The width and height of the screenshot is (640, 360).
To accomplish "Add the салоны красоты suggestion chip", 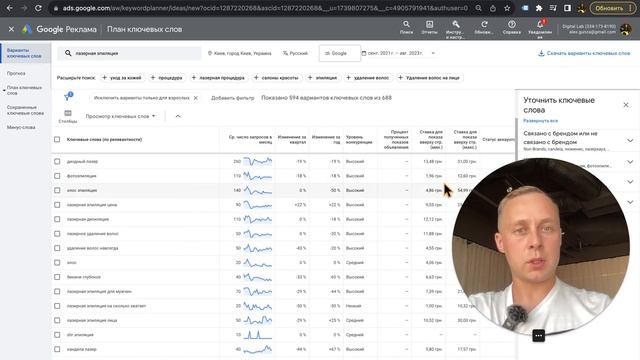I will (276, 78).
